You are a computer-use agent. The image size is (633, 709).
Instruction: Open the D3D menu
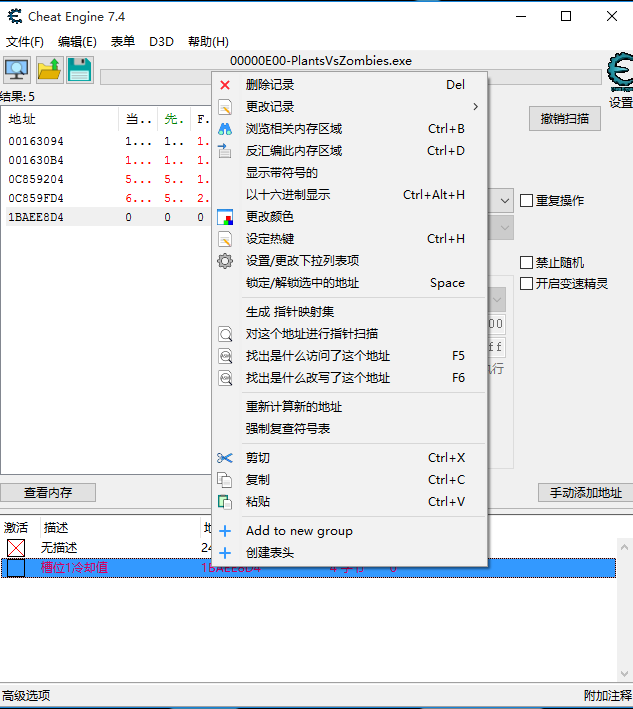(x=161, y=42)
